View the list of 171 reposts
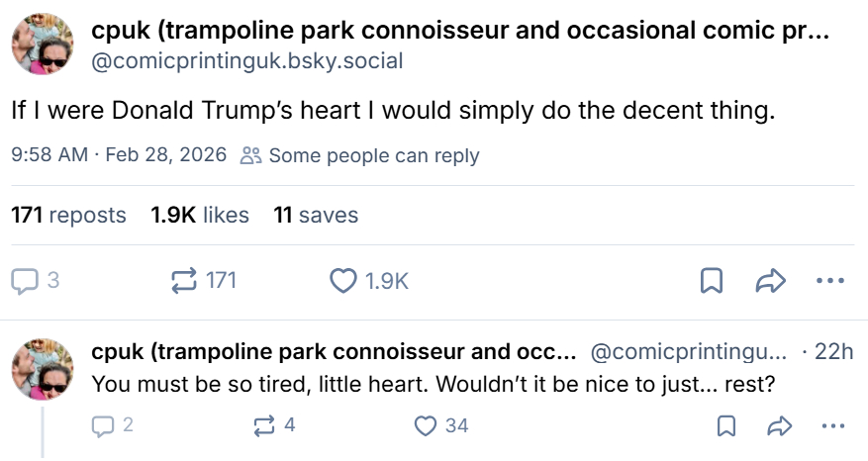868x461 pixels. point(68,215)
